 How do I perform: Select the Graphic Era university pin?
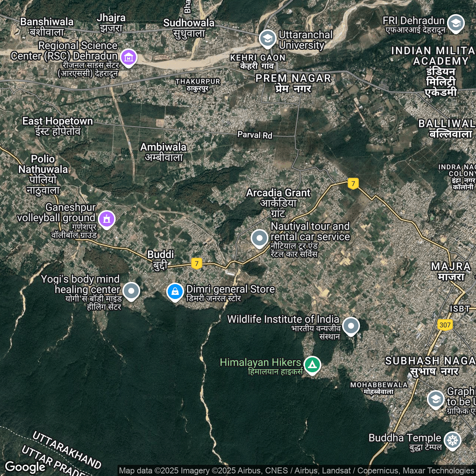[x=435, y=399]
